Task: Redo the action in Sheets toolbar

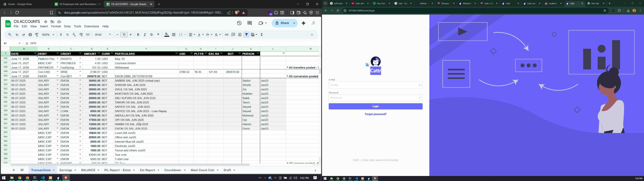Action: coord(24,35)
